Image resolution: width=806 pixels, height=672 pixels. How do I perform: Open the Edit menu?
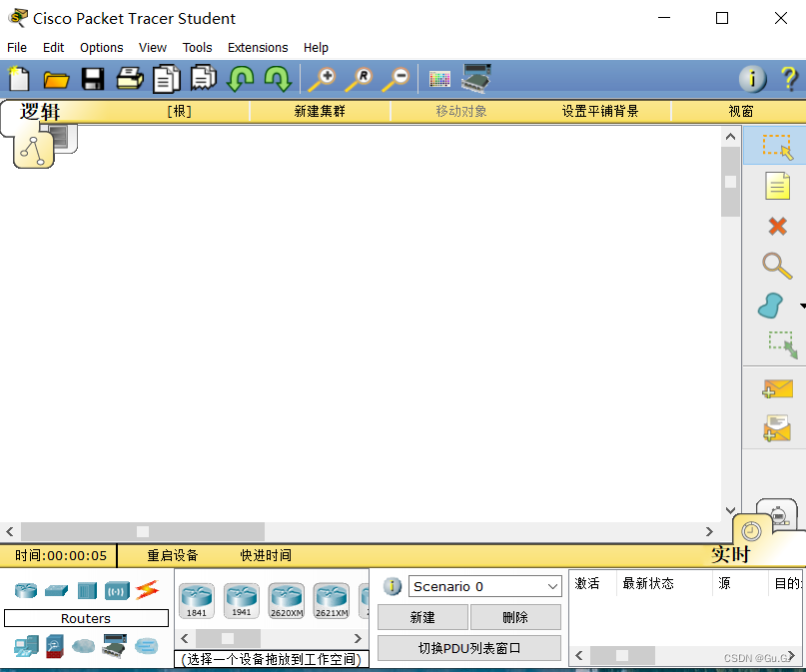coord(54,48)
